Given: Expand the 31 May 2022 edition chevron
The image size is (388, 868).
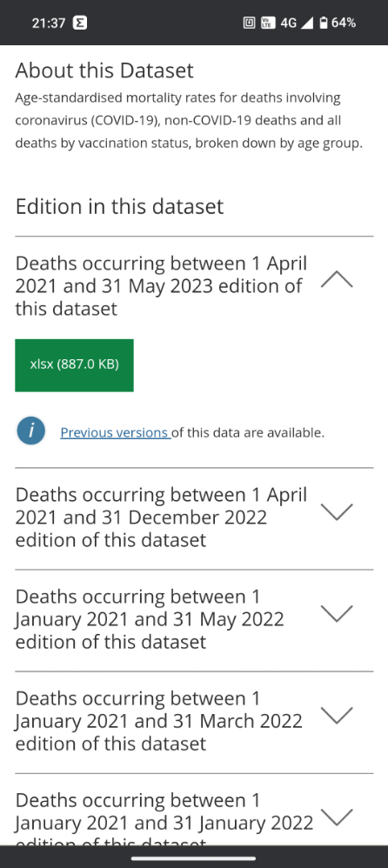Looking at the screenshot, I should click(337, 613).
